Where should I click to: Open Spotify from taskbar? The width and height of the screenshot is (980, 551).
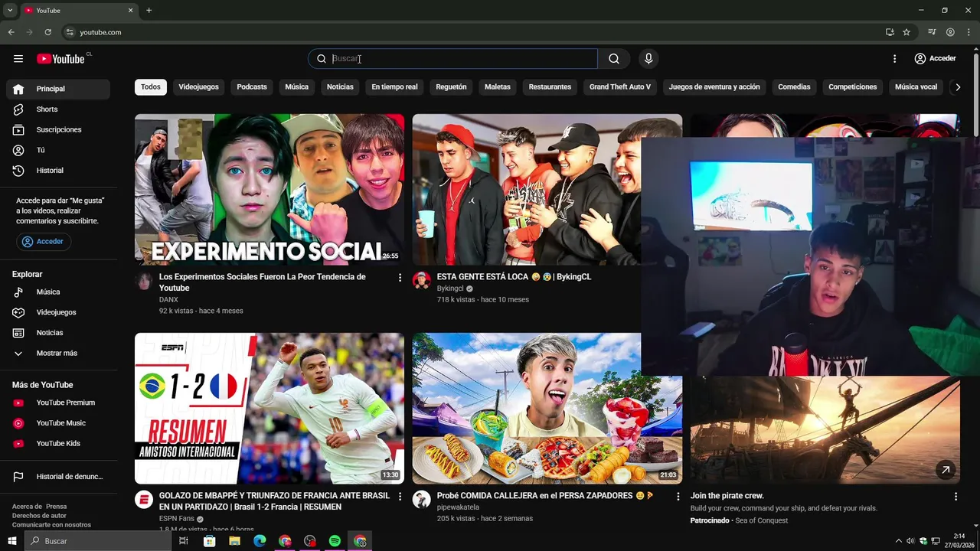[335, 541]
